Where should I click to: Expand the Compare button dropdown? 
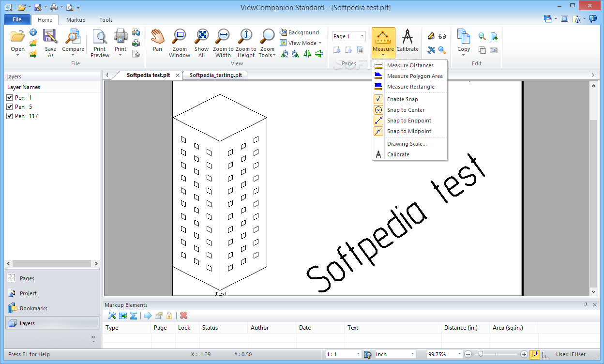pyautogui.click(x=73, y=55)
